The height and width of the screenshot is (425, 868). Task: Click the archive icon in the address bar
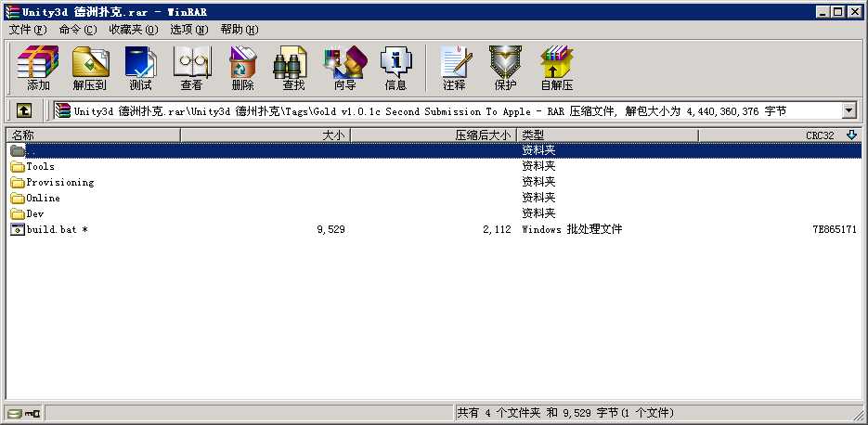[x=62, y=110]
